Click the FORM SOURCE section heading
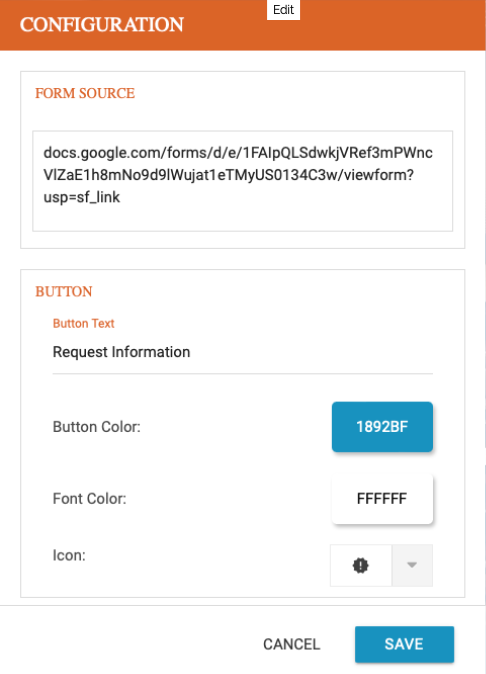486x674 pixels. [85, 93]
